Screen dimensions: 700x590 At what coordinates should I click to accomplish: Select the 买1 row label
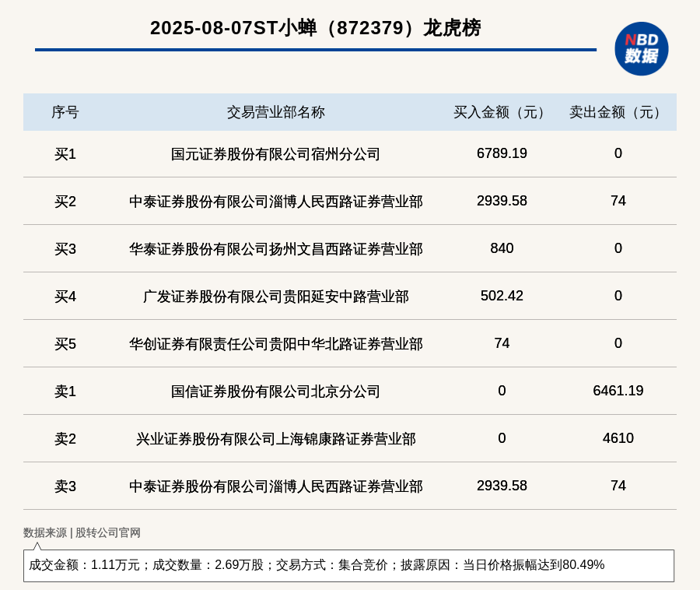(65, 154)
